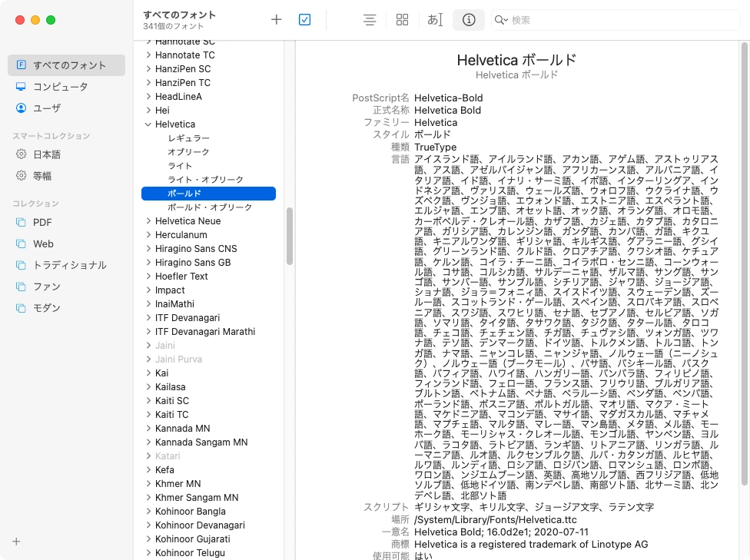This screenshot has height=560, width=750.
Task: Switch to grid view icon
Action: pyautogui.click(x=402, y=20)
